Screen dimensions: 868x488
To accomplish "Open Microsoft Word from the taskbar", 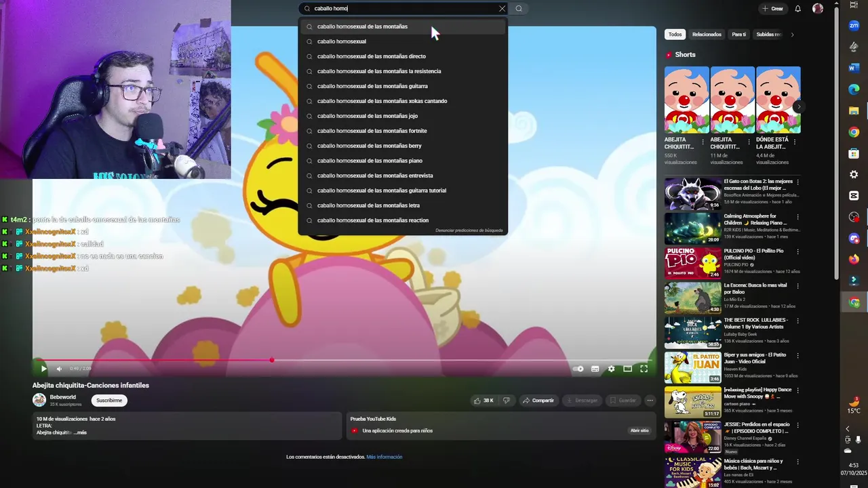I will click(x=854, y=68).
